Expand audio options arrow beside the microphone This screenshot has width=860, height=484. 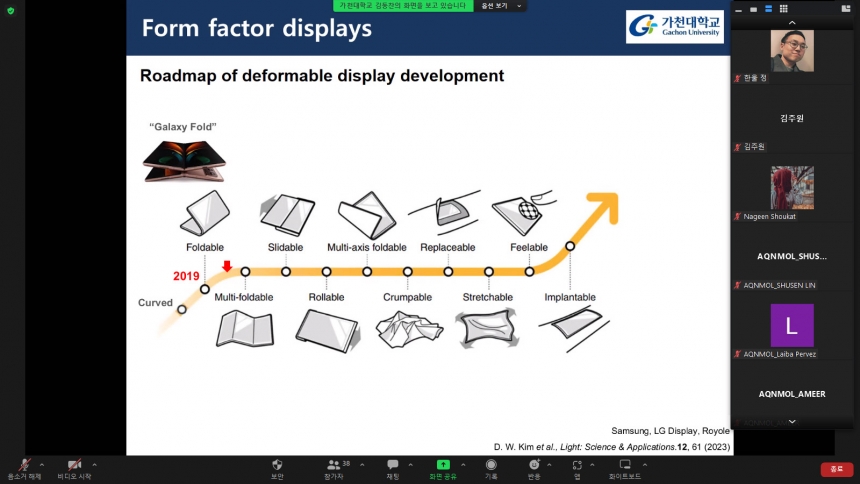42,464
